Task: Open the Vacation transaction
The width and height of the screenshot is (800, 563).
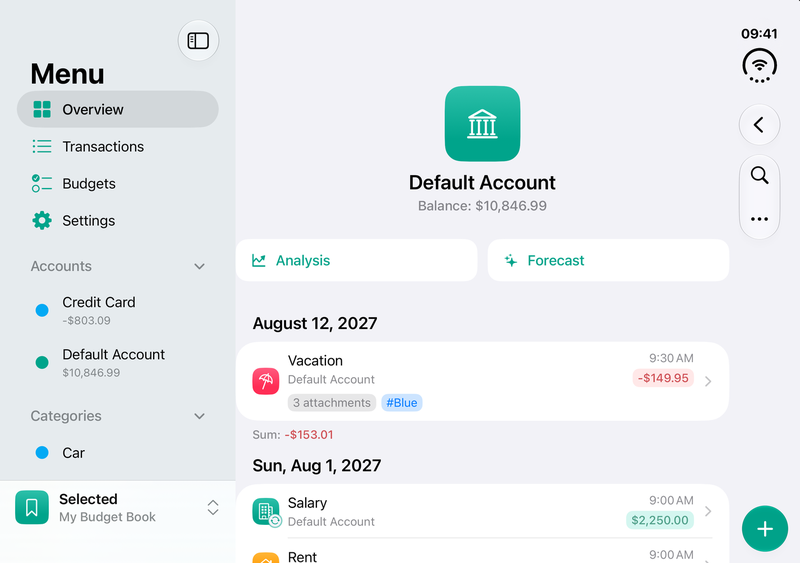Action: [x=482, y=381]
